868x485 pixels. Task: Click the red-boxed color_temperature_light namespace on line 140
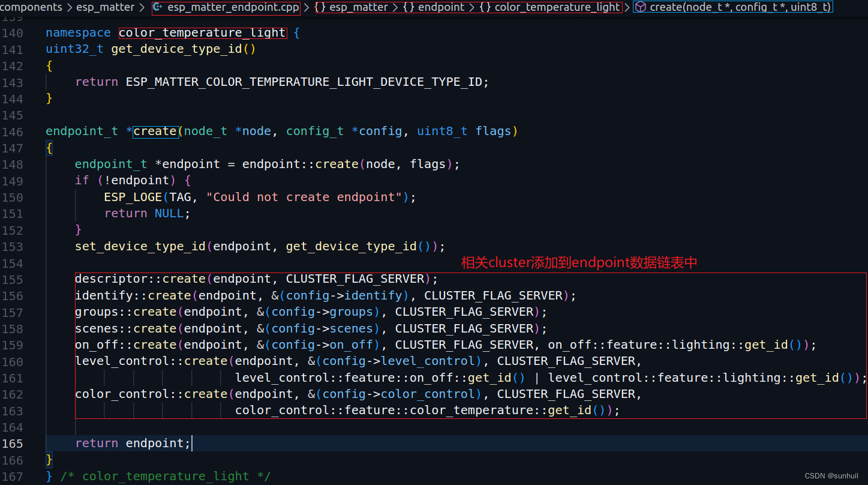click(x=202, y=32)
